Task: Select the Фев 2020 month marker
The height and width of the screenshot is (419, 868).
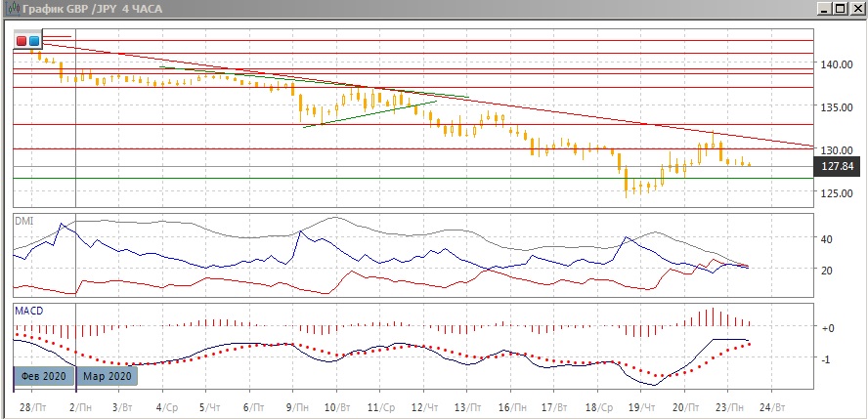Action: click(43, 376)
